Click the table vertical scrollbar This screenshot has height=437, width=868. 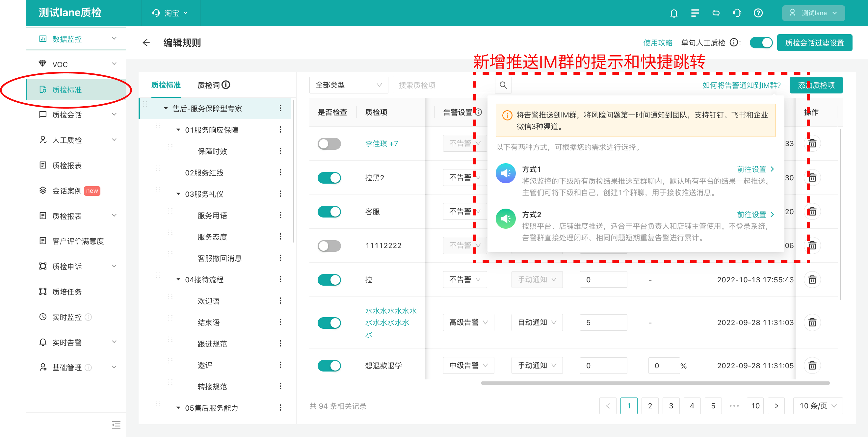coord(840,214)
